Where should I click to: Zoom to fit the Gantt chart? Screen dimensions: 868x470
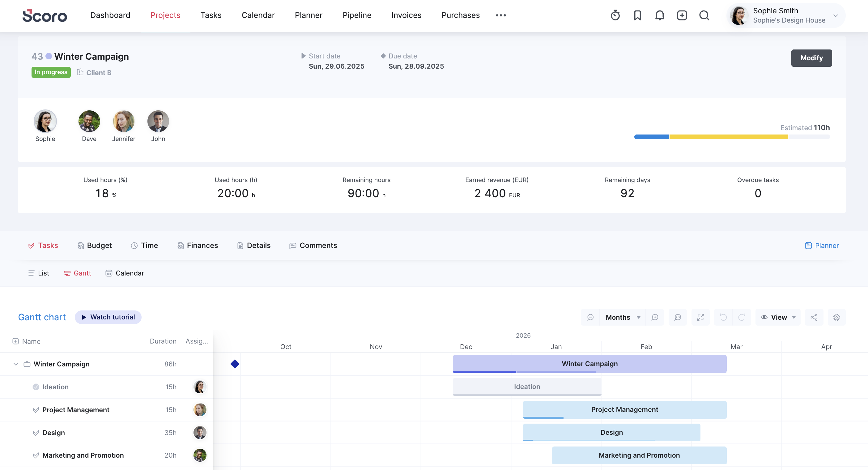click(678, 317)
